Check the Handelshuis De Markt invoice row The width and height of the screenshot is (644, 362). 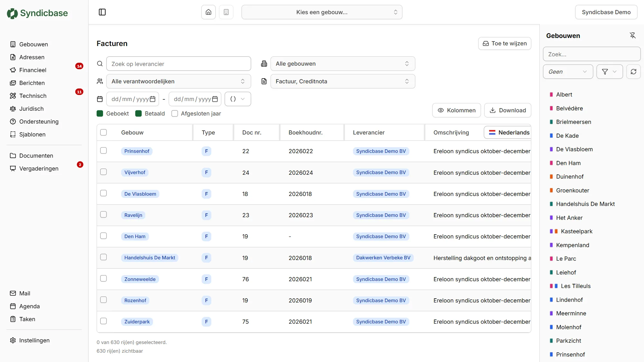103,257
